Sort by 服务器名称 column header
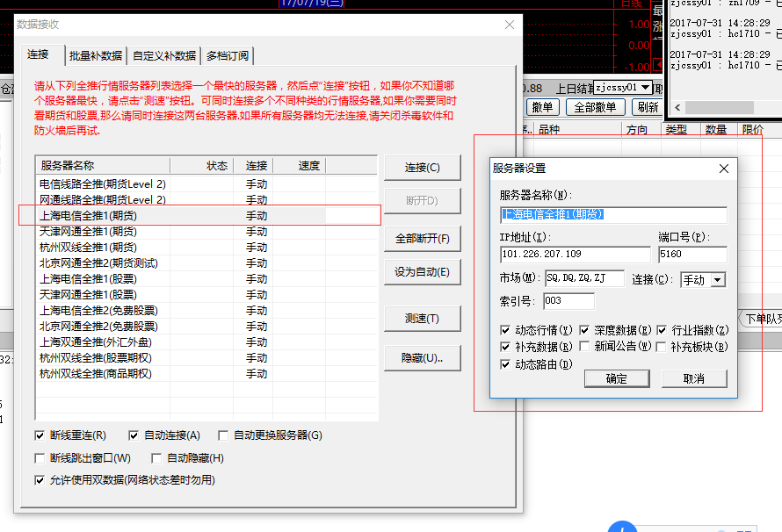 tap(103, 165)
